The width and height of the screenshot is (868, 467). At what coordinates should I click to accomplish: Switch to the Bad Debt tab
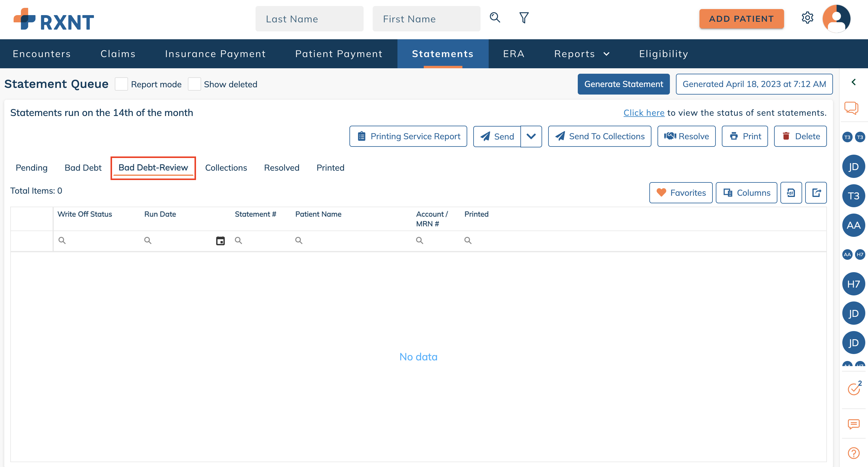coord(83,168)
